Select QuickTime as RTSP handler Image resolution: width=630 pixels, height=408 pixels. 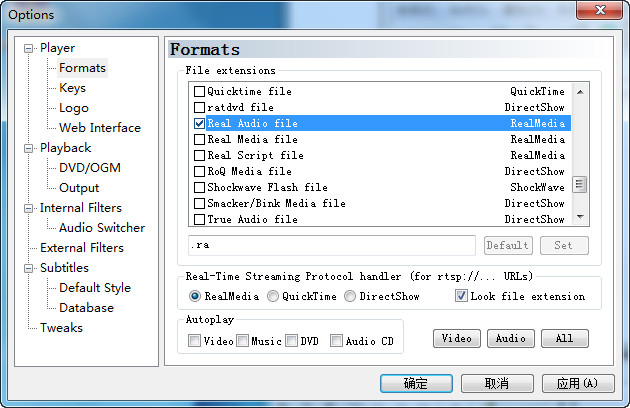272,296
